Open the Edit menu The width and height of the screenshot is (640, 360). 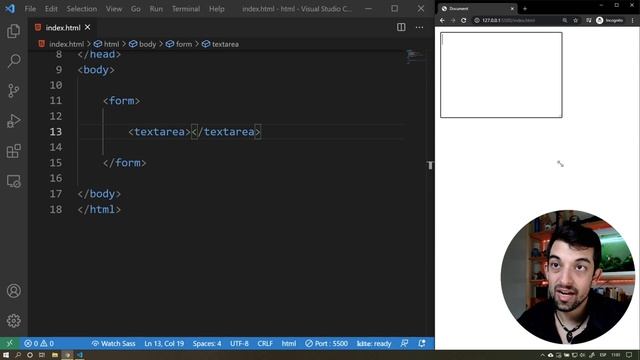(51, 9)
